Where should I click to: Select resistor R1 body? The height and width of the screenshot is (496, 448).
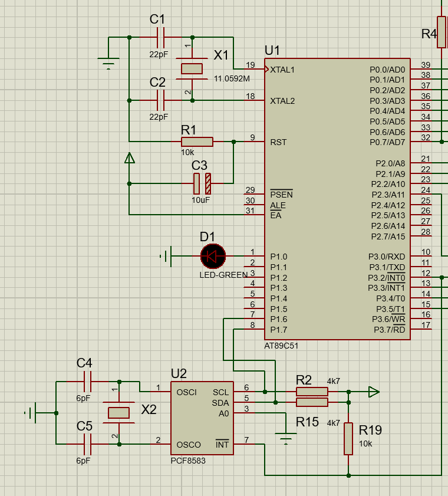click(x=197, y=142)
